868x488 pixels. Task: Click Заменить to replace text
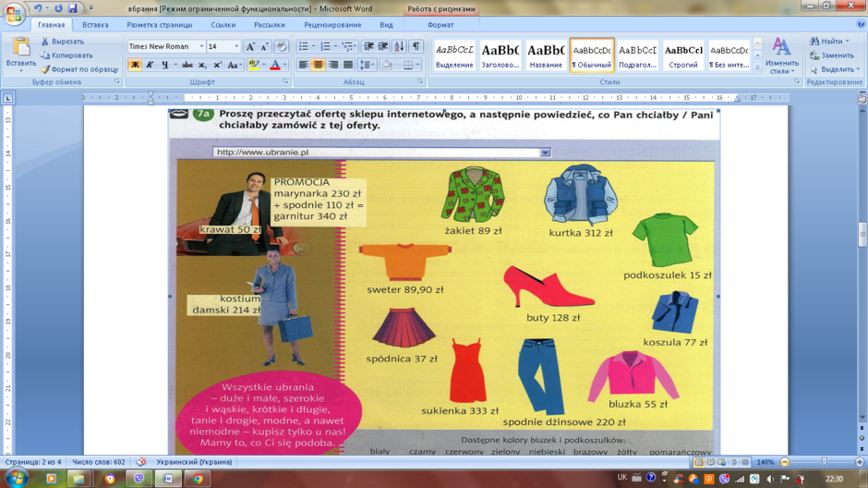tap(832, 55)
